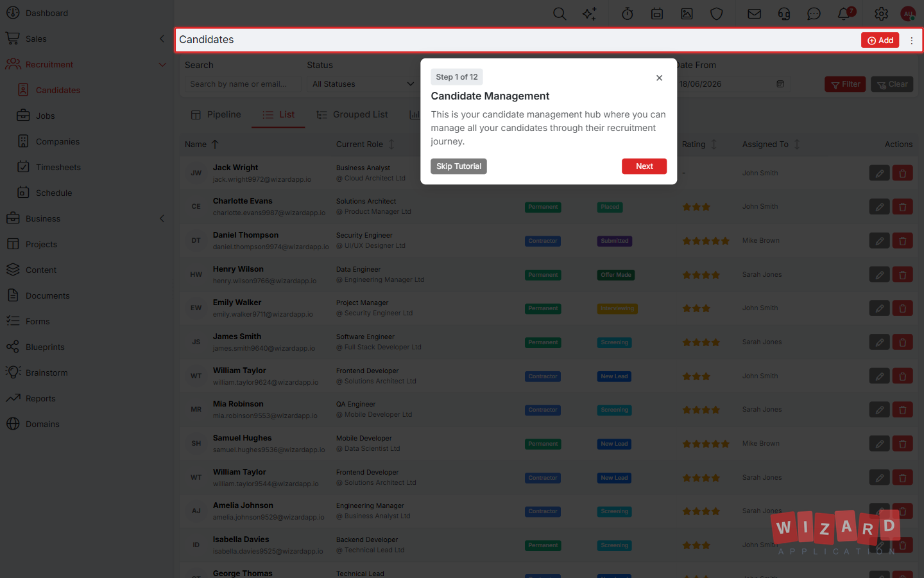This screenshot has width=924, height=578.
Task: Edit James Smith's record
Action: point(879,342)
